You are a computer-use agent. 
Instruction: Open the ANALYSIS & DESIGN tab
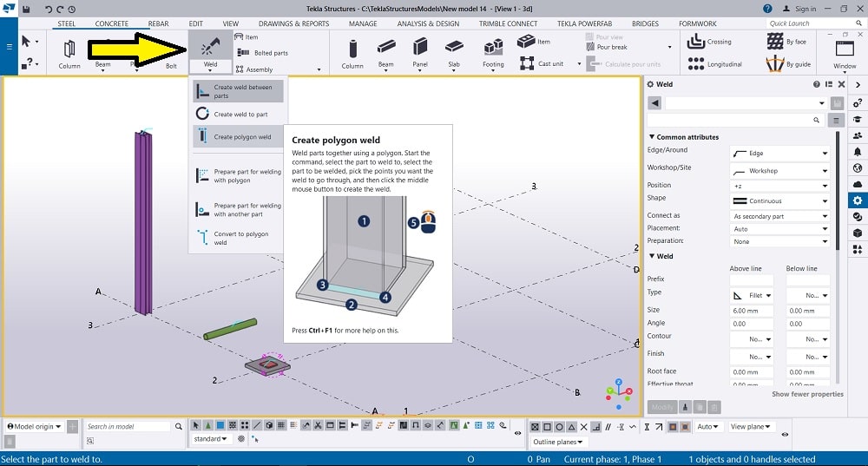point(428,23)
